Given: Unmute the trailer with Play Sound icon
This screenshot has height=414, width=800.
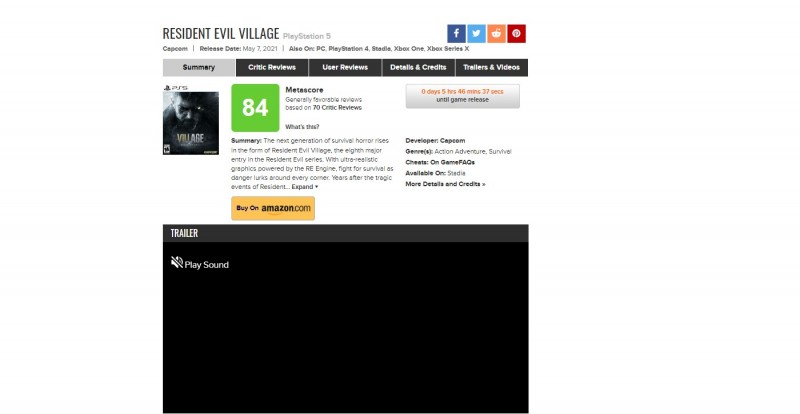Looking at the screenshot, I should point(177,264).
